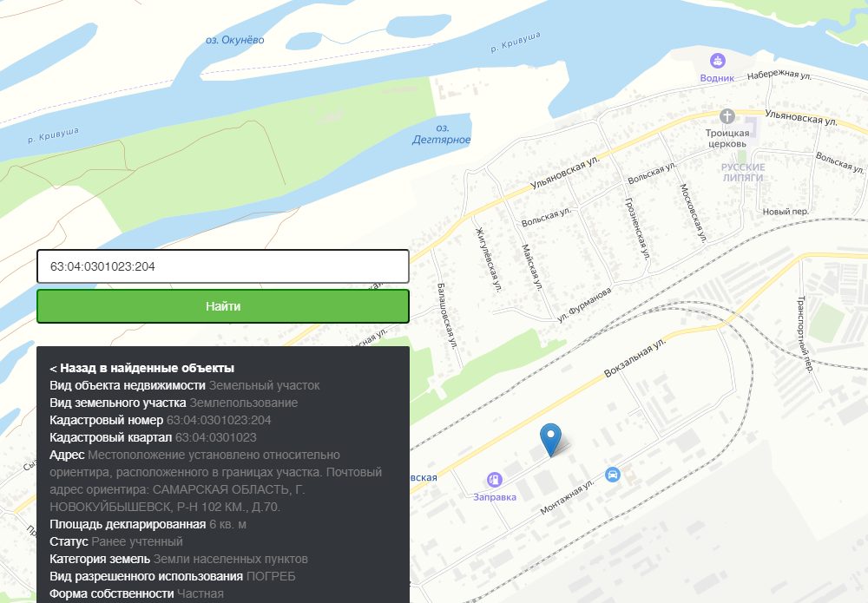This screenshot has height=603, width=868.
Task: Click the Транспортный пер. label
Action: tap(804, 335)
